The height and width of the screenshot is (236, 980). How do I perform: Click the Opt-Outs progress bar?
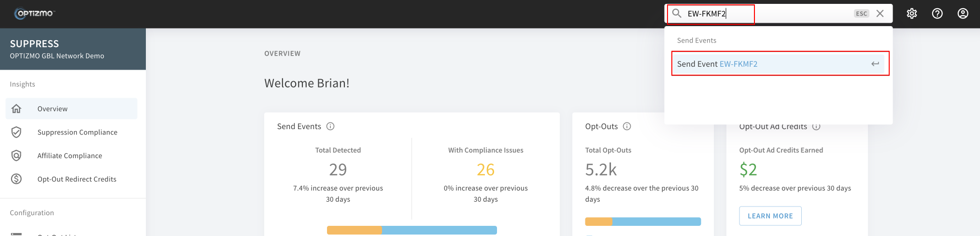pos(643,221)
